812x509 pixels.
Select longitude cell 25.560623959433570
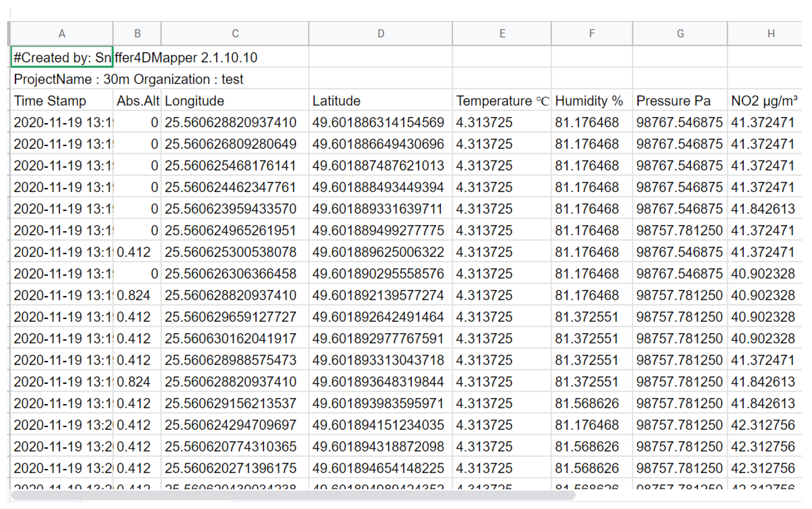point(235,209)
